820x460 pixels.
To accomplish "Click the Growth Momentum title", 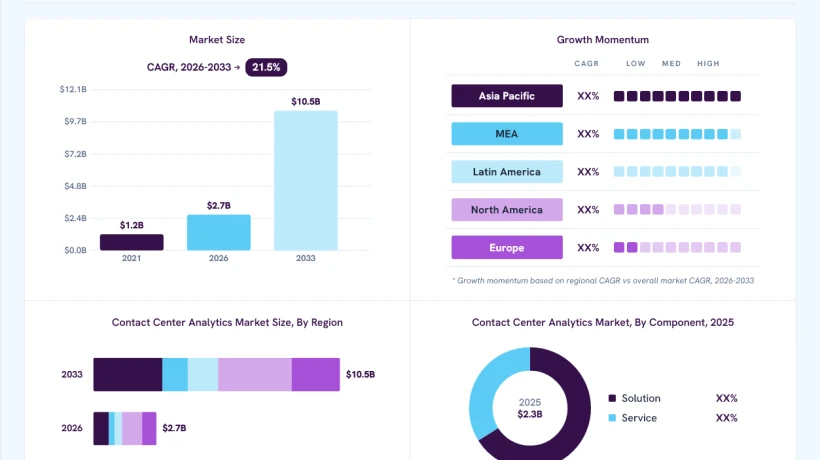I will click(x=602, y=40).
